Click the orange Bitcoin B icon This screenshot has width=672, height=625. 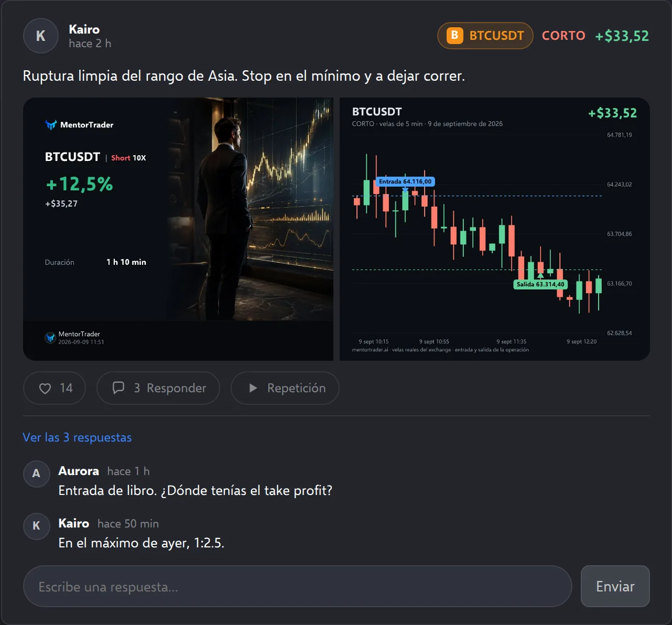(x=454, y=36)
